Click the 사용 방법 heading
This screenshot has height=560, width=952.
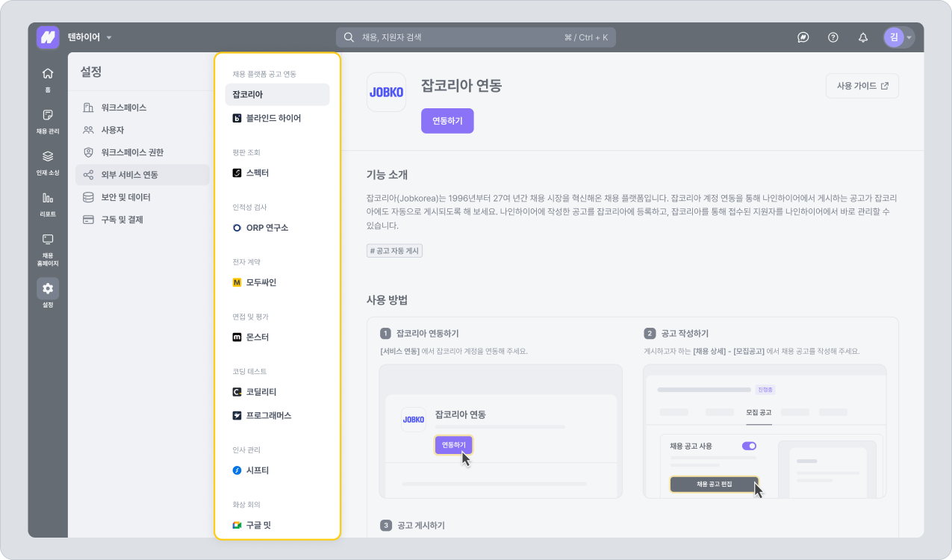[x=387, y=300]
